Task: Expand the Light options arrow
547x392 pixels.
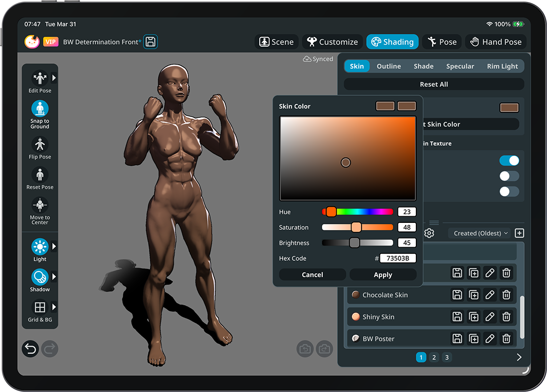Action: point(54,247)
